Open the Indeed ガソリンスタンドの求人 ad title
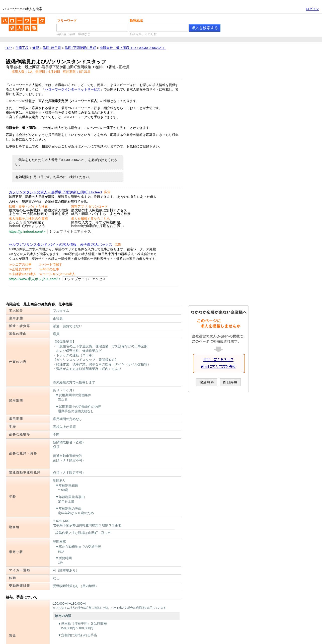Viewport: 322px width, 644px height. (x=55, y=192)
